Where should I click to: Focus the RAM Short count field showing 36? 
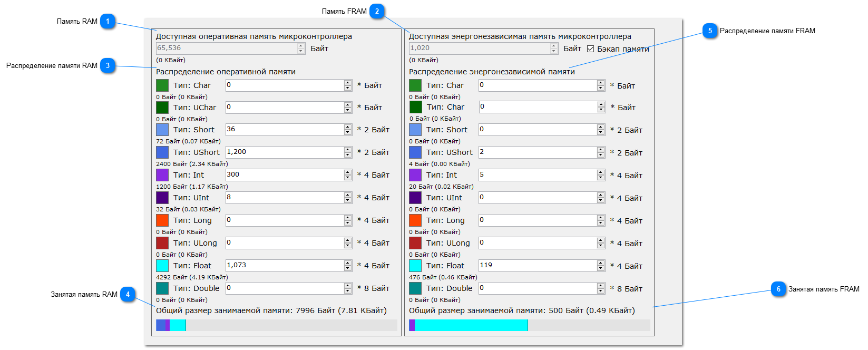coord(289,130)
